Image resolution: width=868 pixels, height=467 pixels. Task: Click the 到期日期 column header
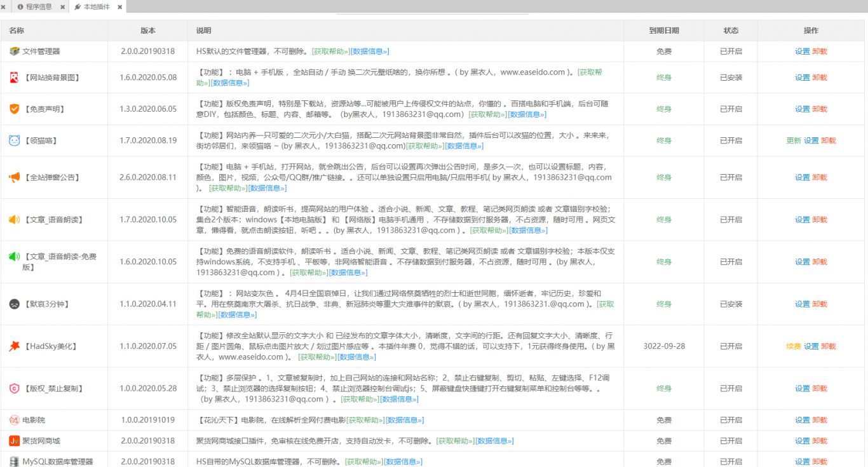pos(664,30)
